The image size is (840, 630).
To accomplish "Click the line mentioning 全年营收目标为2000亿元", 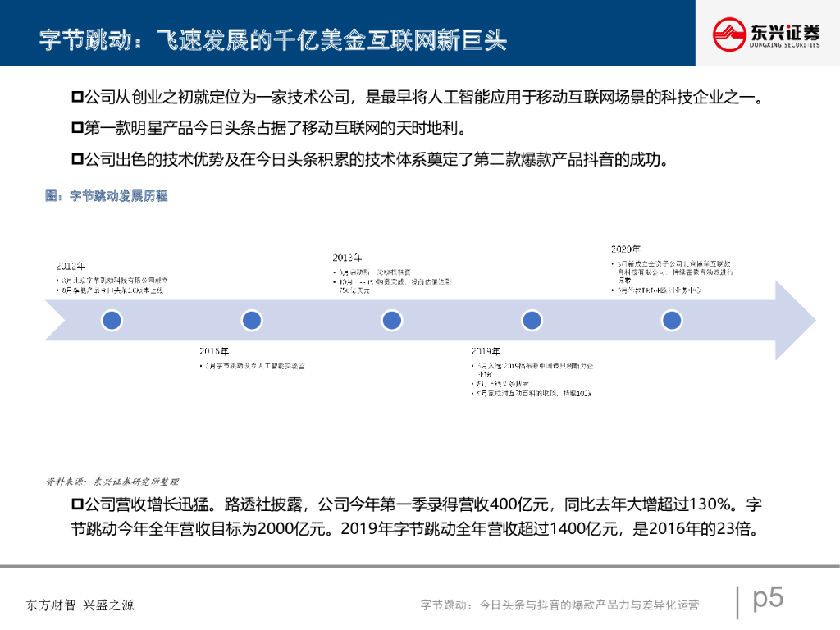I will [416, 529].
